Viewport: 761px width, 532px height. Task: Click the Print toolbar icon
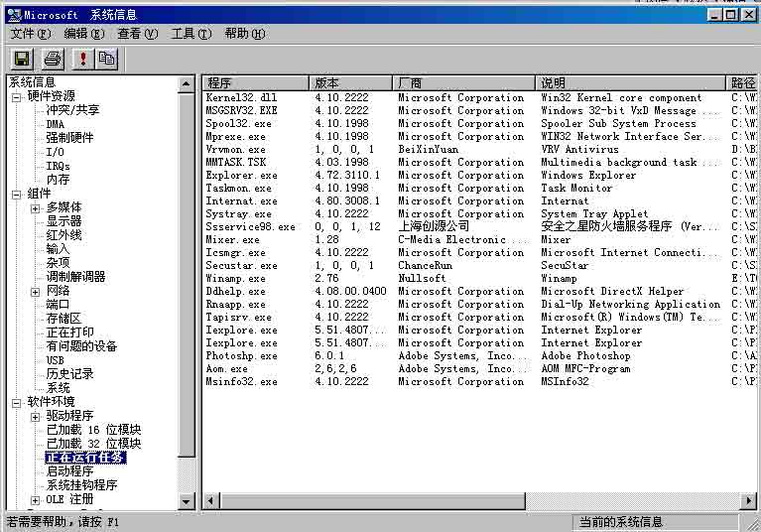coord(52,60)
